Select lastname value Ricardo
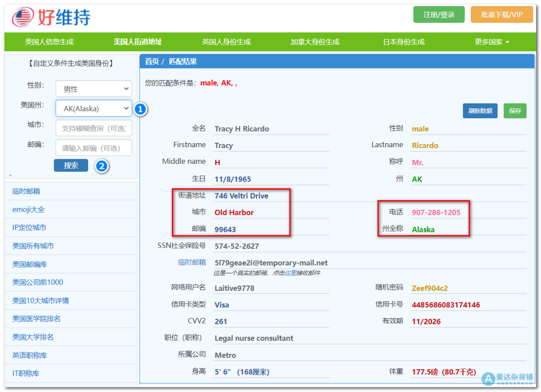This screenshot has height=392, width=541. 425,146
